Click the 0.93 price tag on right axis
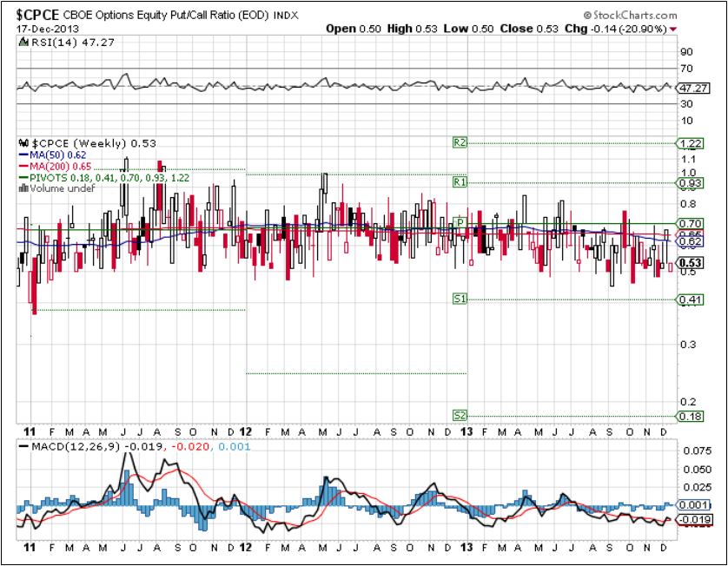 (691, 183)
